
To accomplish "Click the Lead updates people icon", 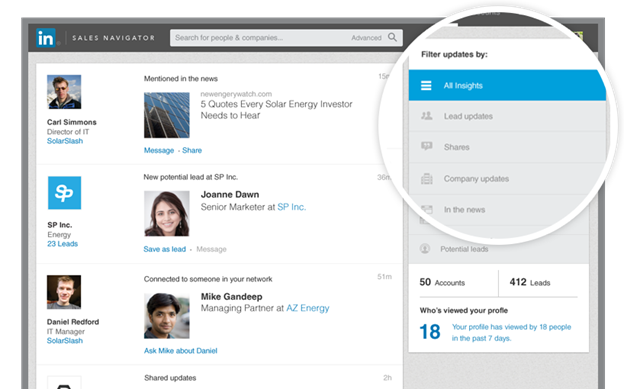I will 427,116.
